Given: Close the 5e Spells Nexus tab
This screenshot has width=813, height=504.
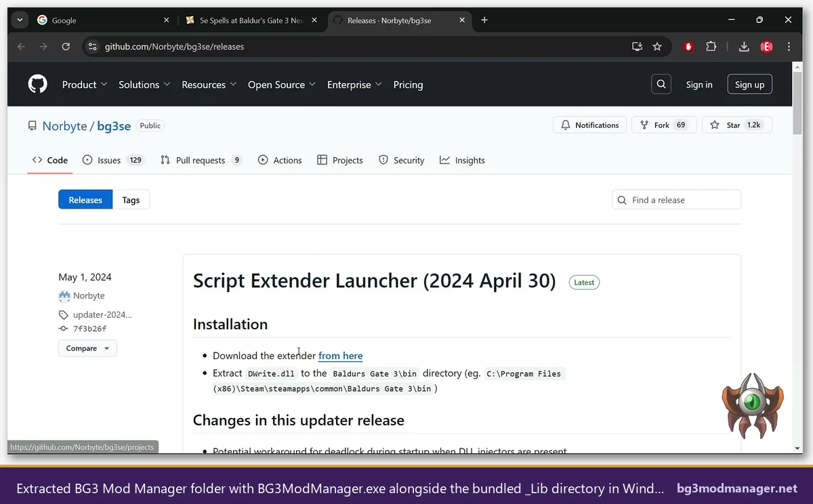Looking at the screenshot, I should pyautogui.click(x=315, y=20).
